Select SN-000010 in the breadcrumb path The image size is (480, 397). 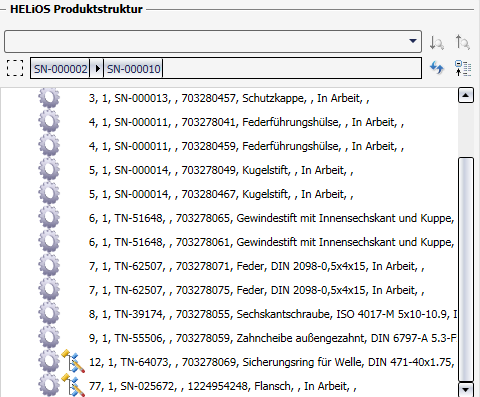[133, 69]
